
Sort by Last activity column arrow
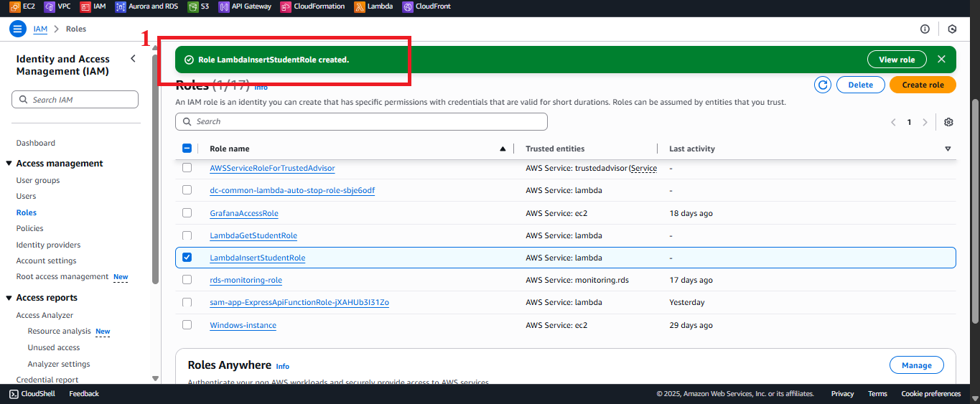pyautogui.click(x=948, y=149)
